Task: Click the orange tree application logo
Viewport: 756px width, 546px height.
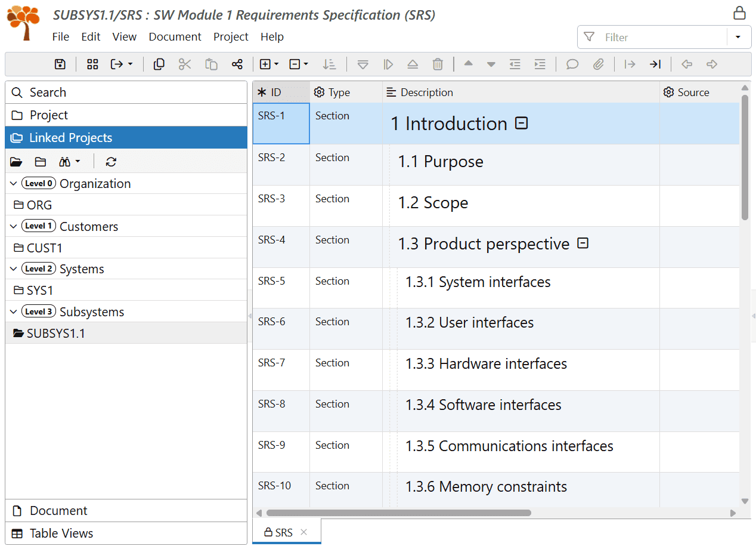Action: (23, 23)
